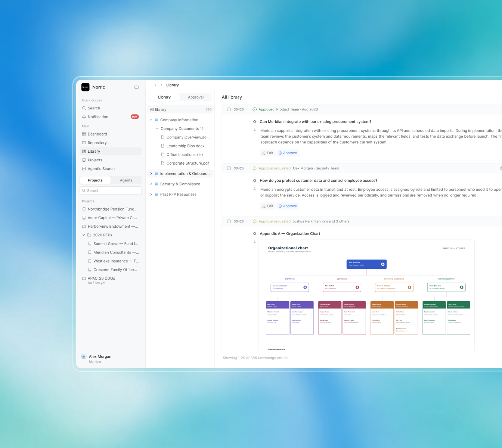Image resolution: width=502 pixels, height=448 pixels.
Task: Open Projects from main menu
Action: 111,160
